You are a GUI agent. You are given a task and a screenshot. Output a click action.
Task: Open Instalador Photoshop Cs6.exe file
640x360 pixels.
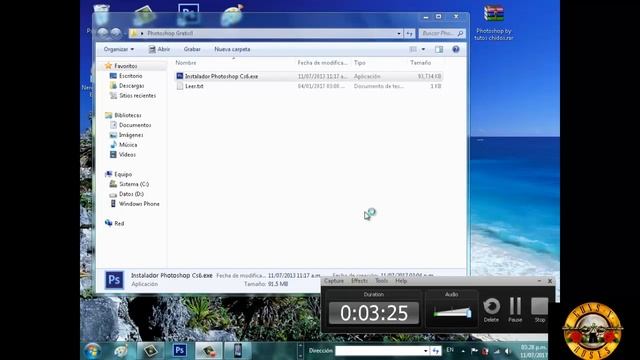click(x=221, y=76)
